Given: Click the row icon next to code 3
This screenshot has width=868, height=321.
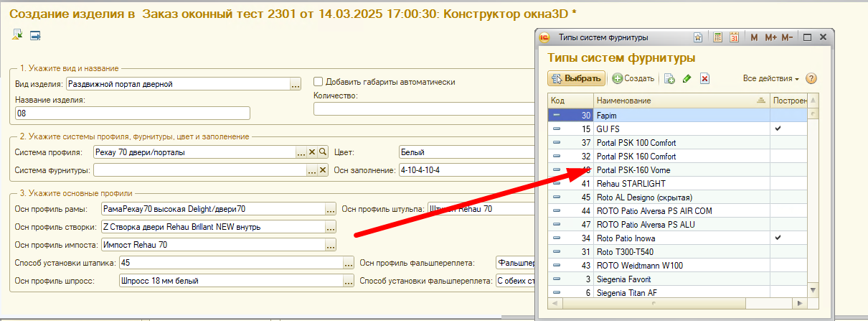Looking at the screenshot, I should coord(556,279).
